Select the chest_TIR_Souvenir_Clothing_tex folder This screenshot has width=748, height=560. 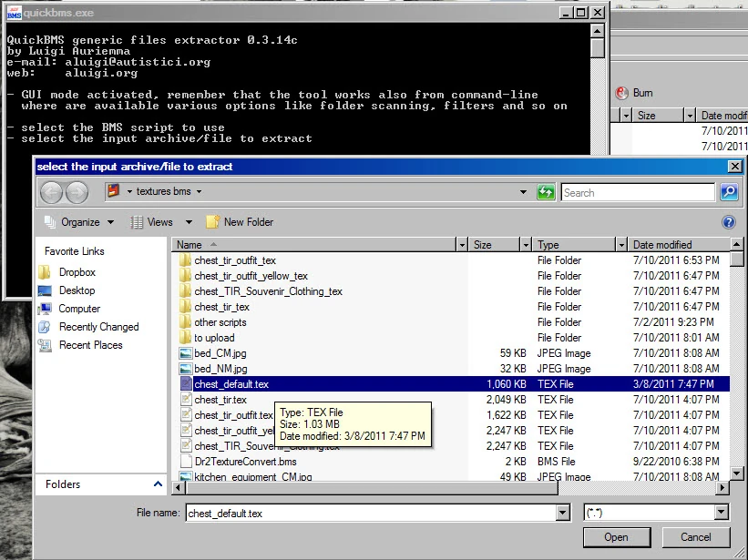(x=268, y=291)
